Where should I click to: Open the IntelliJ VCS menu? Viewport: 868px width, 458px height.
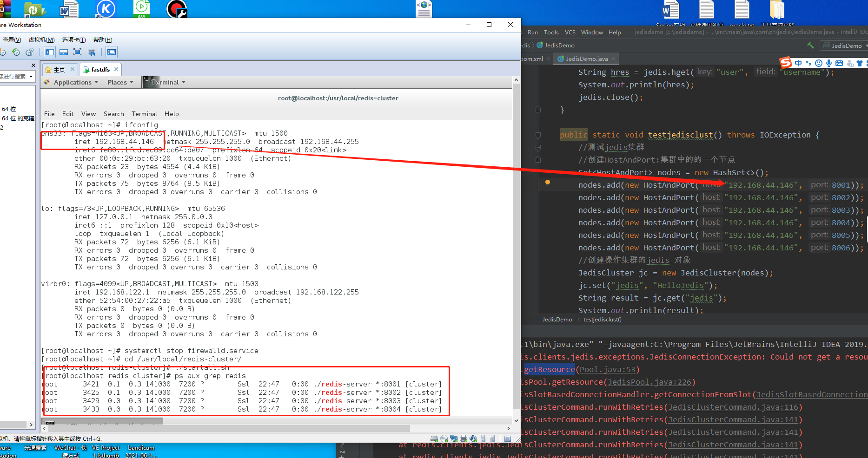pyautogui.click(x=570, y=33)
